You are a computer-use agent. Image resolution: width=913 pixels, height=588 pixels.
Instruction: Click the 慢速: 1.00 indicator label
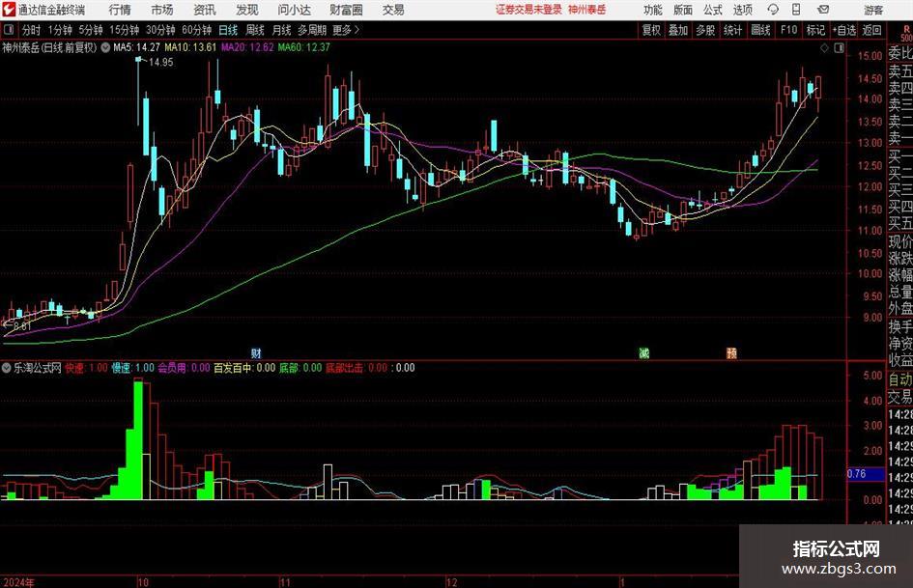point(132,368)
